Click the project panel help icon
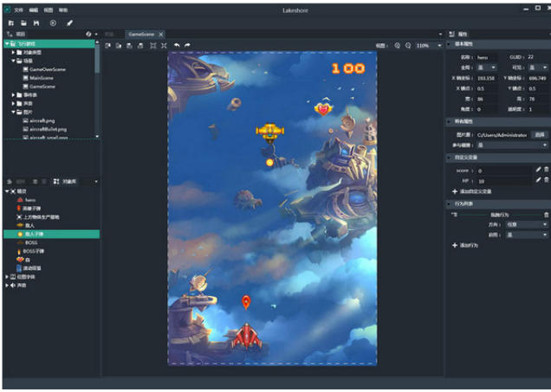Image resolution: width=551 pixels, height=392 pixels. (x=88, y=34)
